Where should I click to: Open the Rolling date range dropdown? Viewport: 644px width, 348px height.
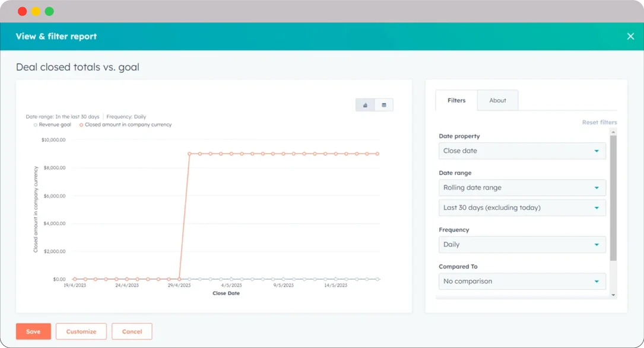point(522,187)
